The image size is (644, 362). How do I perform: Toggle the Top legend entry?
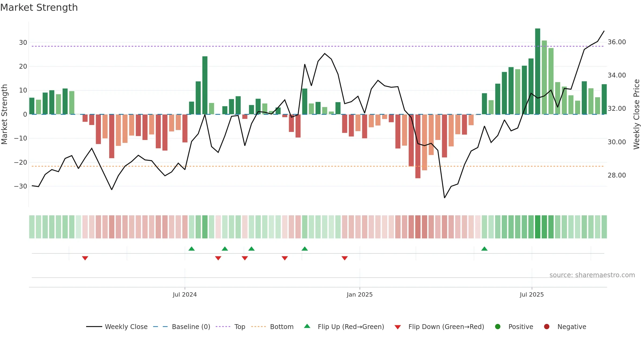tap(230, 327)
